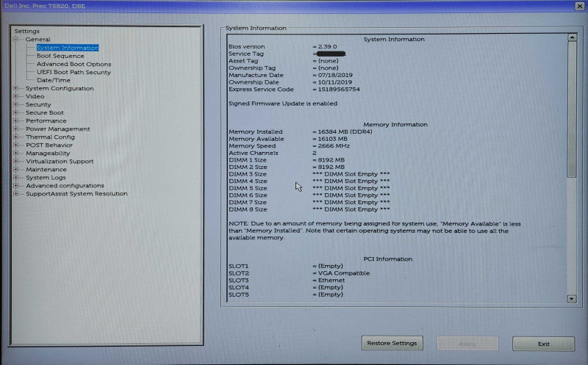Select the Performance category label

pos(46,120)
